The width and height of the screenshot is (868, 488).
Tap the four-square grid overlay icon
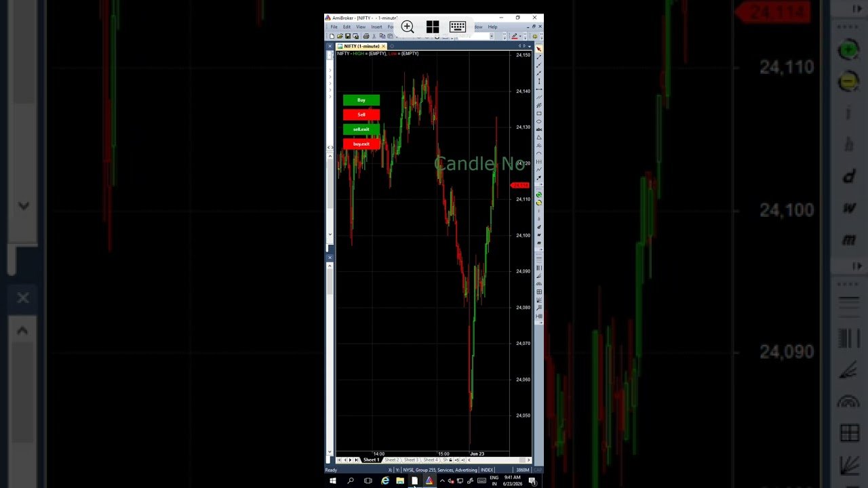click(x=433, y=26)
